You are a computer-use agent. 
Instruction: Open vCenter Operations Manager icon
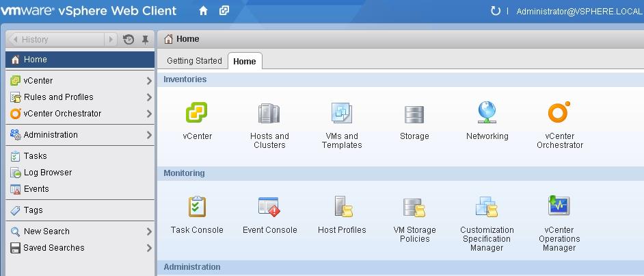click(559, 205)
